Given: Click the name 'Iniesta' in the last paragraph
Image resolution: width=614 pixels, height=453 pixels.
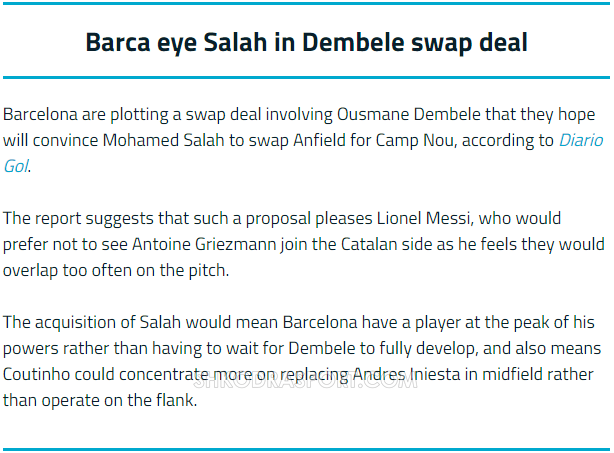Looking at the screenshot, I should 435,374.
